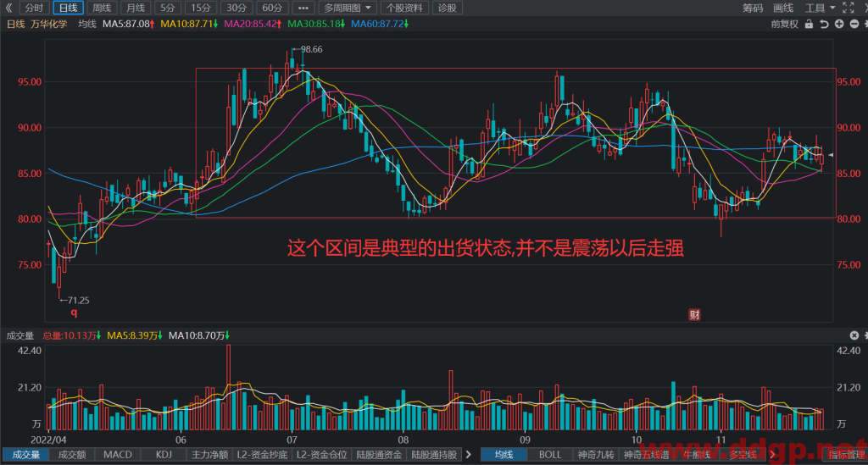Screen dimensions: 868x465
Task: Click the back double-chevron icon
Action: (x=8, y=8)
